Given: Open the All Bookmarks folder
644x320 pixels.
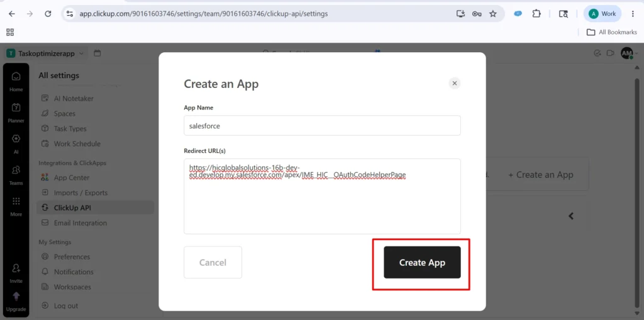Looking at the screenshot, I should click(x=611, y=32).
